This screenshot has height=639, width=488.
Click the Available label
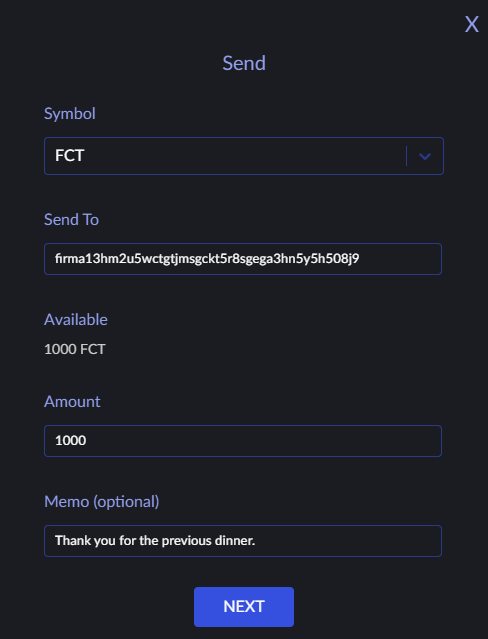tap(76, 320)
